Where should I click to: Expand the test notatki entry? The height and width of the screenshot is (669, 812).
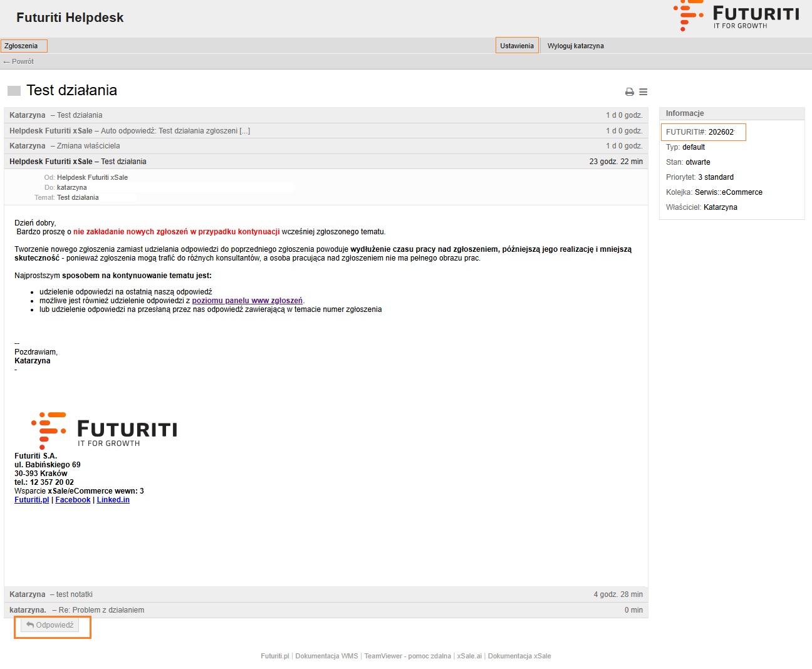(326, 594)
